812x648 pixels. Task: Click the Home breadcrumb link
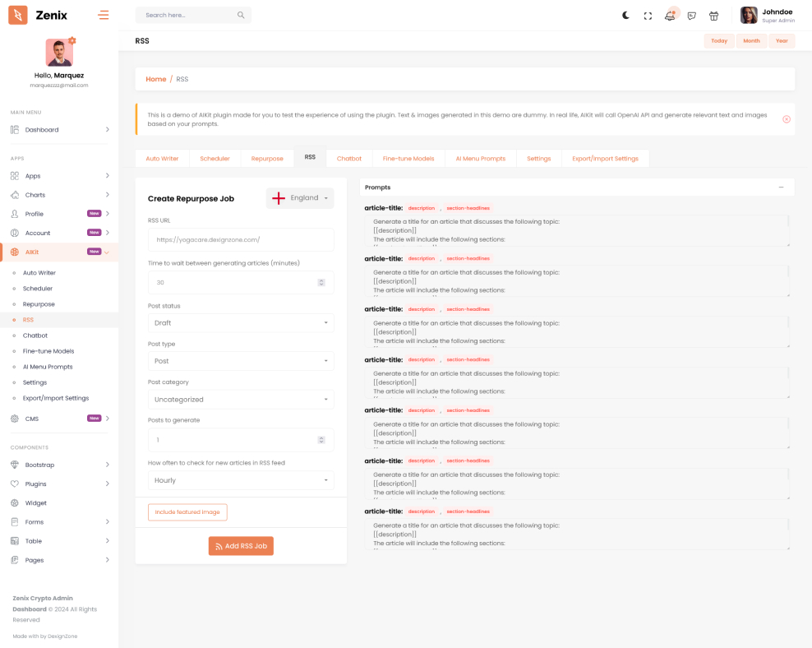click(155, 79)
